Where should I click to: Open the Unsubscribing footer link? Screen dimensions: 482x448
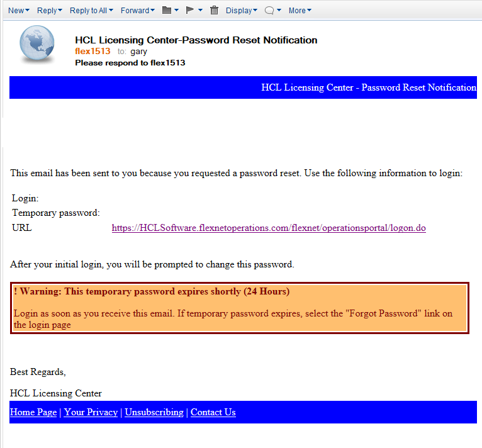pyautogui.click(x=154, y=412)
